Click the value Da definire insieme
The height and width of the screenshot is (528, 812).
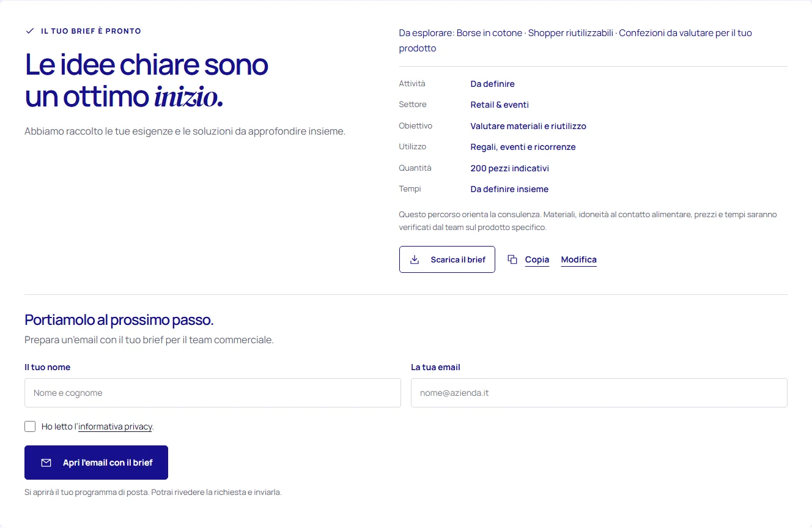(x=509, y=189)
